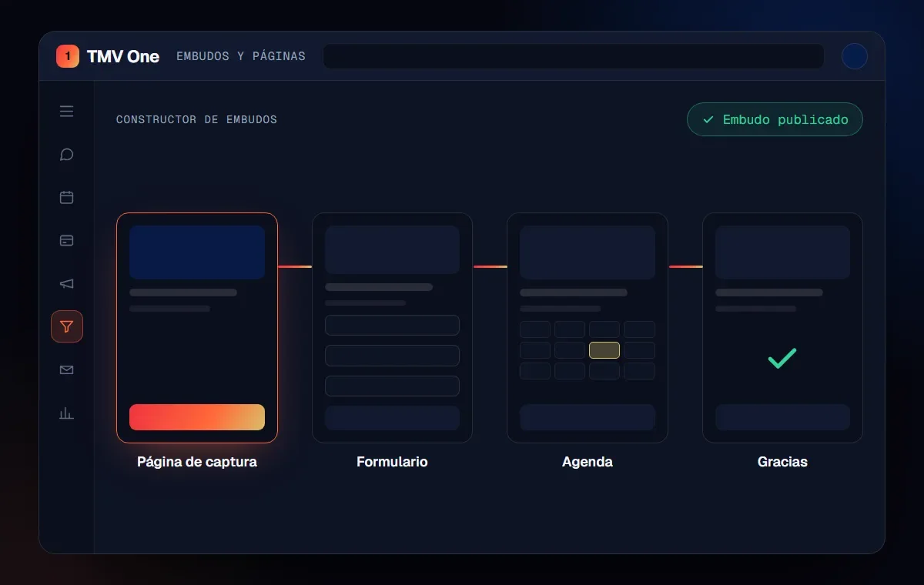Click the bottom button in Agenda card

point(588,417)
